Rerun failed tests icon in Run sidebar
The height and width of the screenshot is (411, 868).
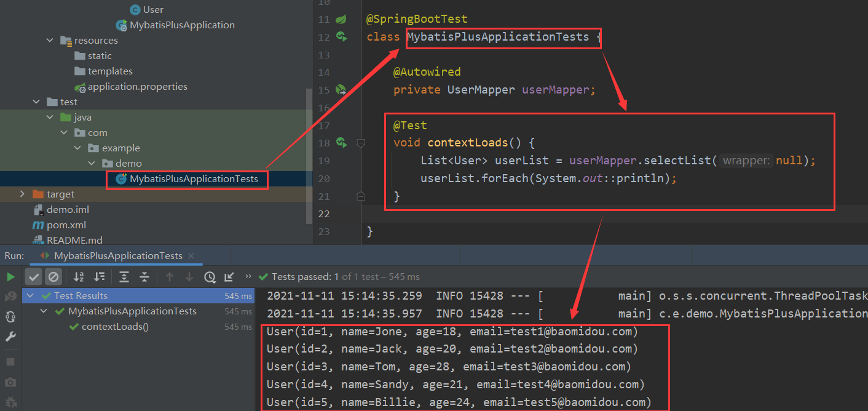pyautogui.click(x=10, y=297)
